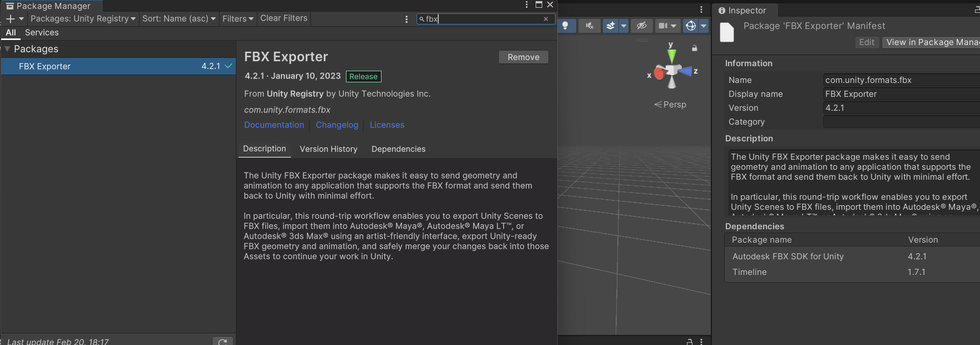Toggle scene audio mute icon
The height and width of the screenshot is (345, 980).
click(x=590, y=26)
